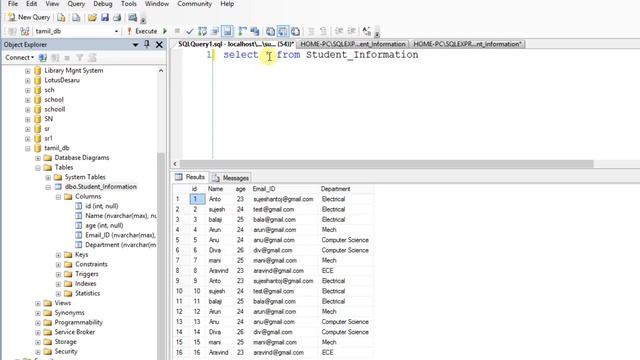Viewport: 640px width, 360px height.
Task: Toggle auto-hide pin on Object Explorer
Action: [x=147, y=44]
